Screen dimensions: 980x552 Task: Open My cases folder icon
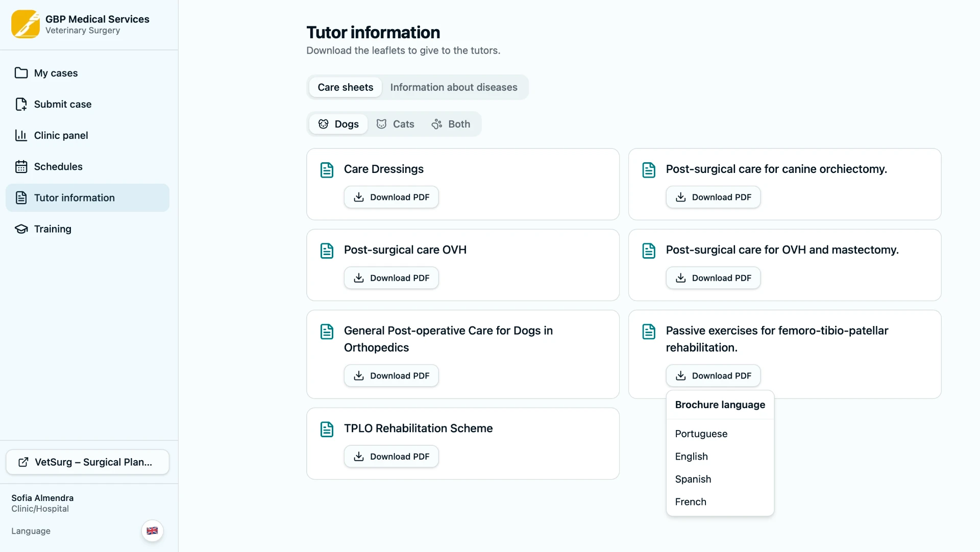click(21, 73)
